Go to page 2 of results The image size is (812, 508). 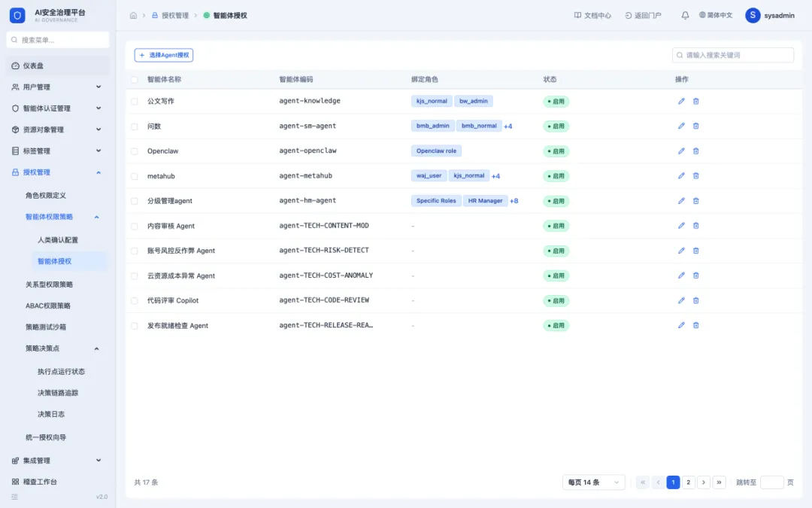tap(688, 482)
